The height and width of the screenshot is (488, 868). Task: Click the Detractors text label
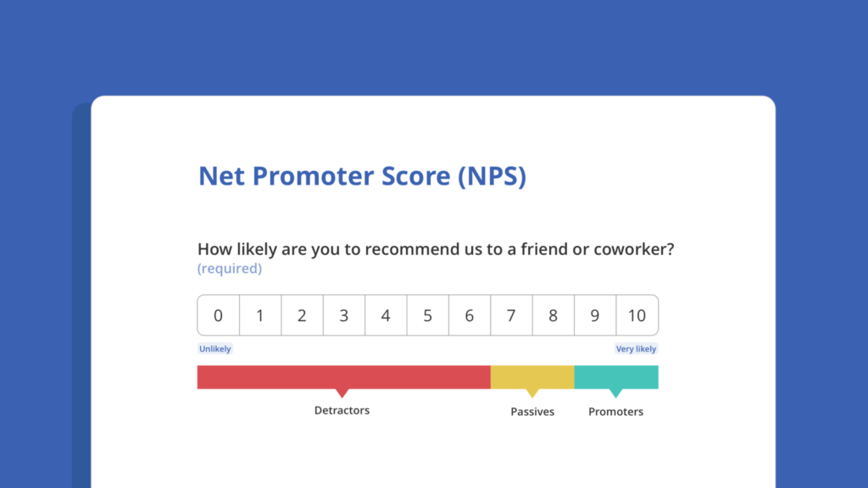[342, 411]
